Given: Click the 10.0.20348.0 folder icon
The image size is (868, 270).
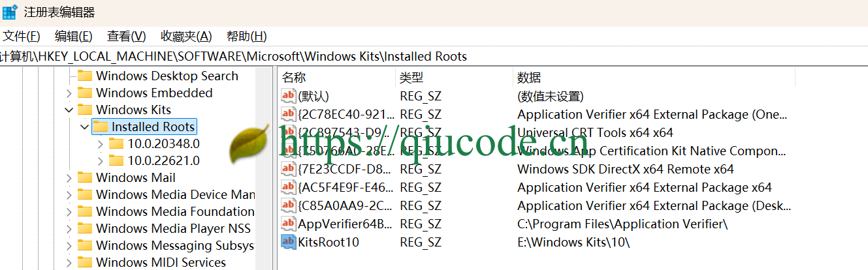Looking at the screenshot, I should pos(116,143).
